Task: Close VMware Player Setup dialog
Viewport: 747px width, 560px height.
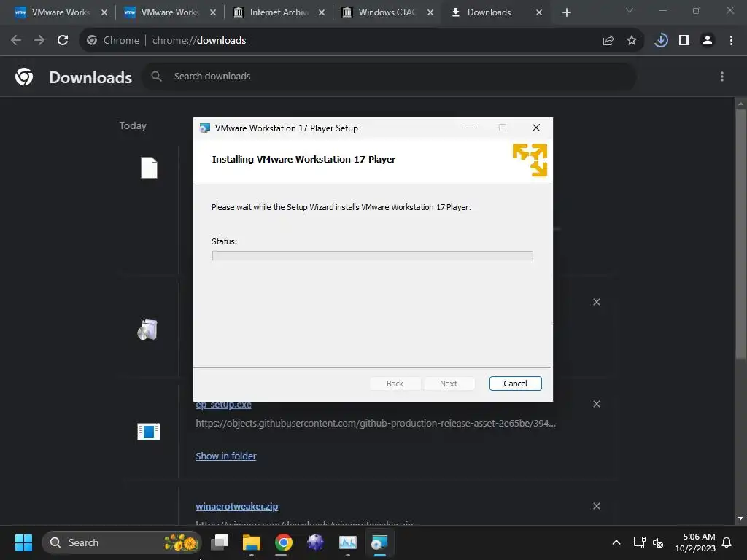Action: tap(536, 128)
